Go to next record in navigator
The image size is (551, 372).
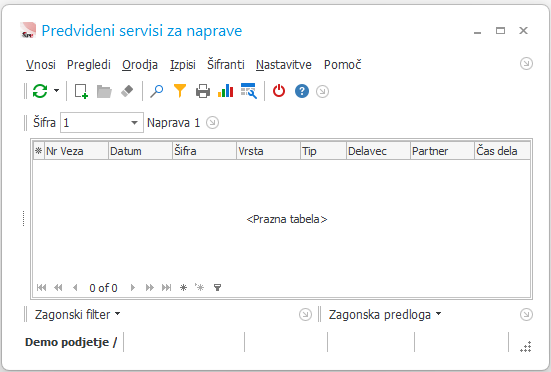point(133,288)
